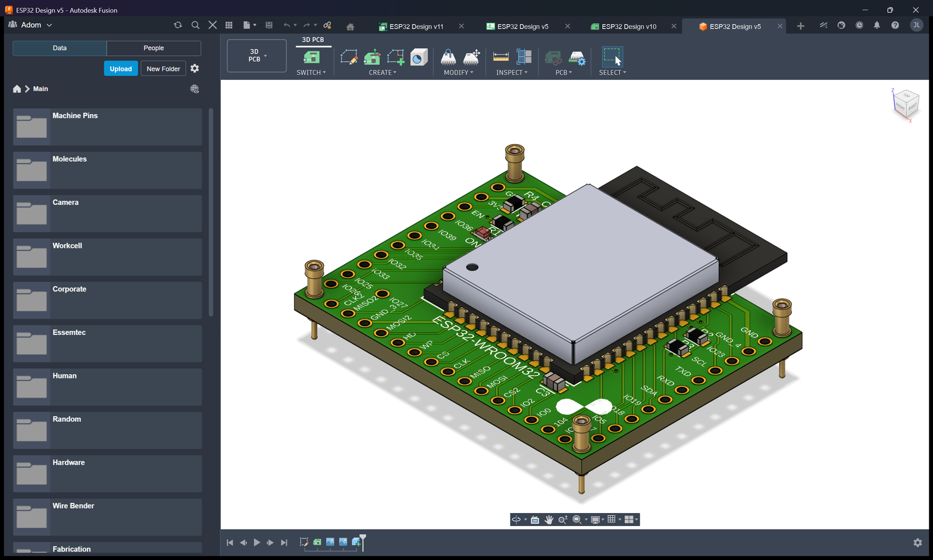Click the Home tab icon
Viewport: 933px width, 560px height.
[x=350, y=26]
